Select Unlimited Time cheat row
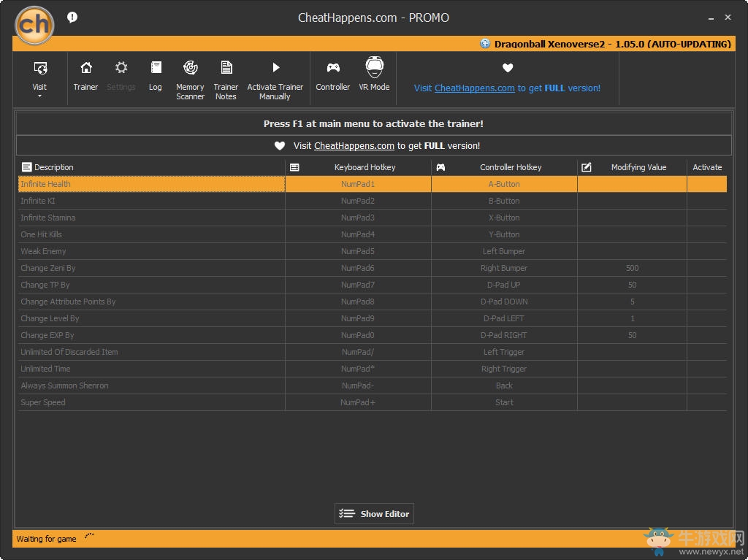The width and height of the screenshot is (748, 560). point(372,369)
